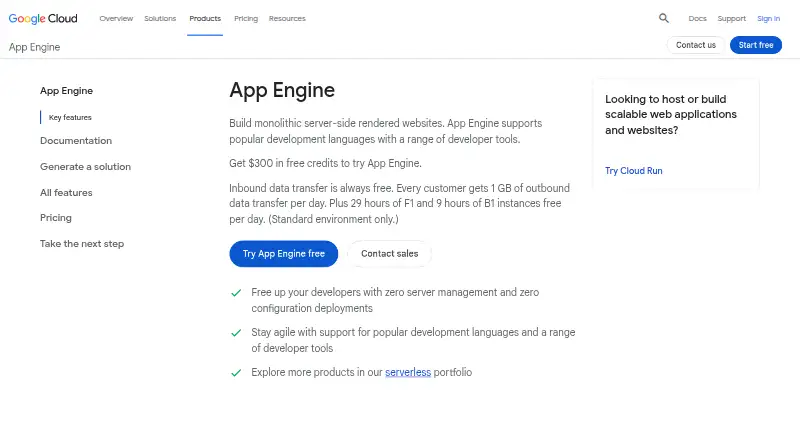Open Pricing in the sidebar
Screen dimensions: 800x440
(x=56, y=217)
